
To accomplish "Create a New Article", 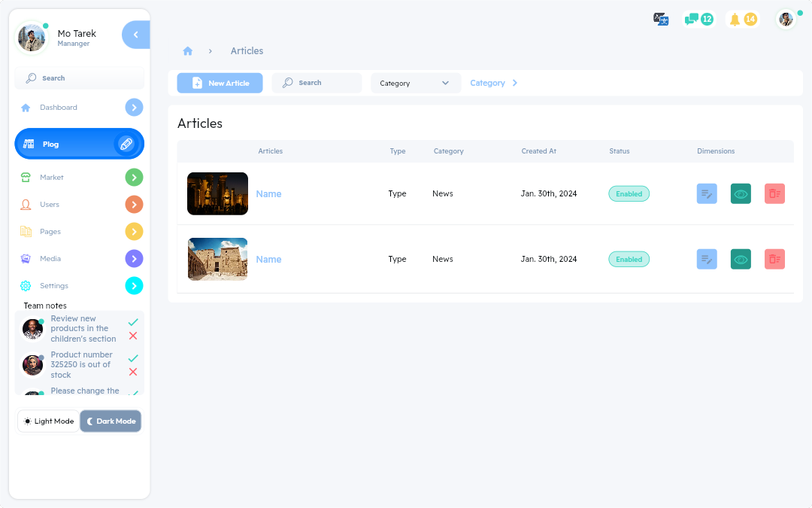I will [220, 83].
